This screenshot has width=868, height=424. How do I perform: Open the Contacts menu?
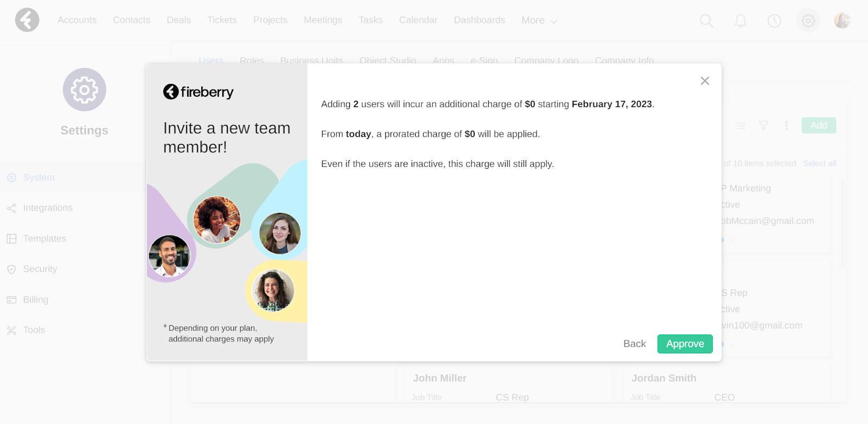[x=132, y=20]
